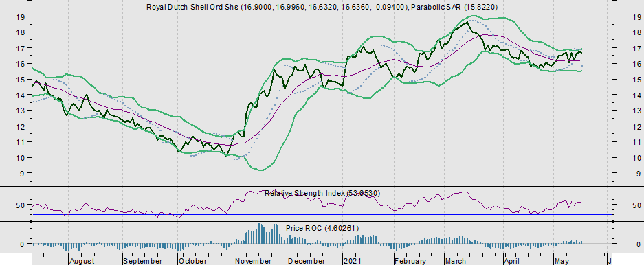Select the March time axis label
This screenshot has height=265, width=644.
456,262
